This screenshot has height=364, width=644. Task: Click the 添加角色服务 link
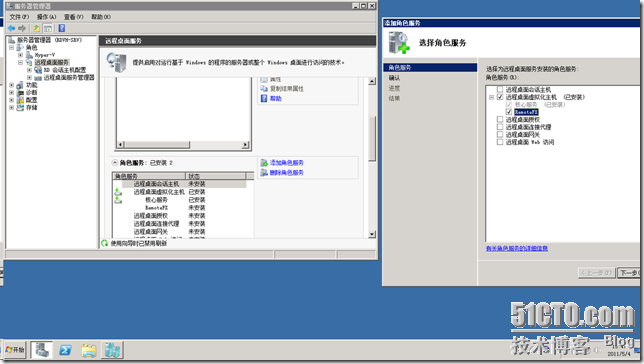pyautogui.click(x=287, y=163)
